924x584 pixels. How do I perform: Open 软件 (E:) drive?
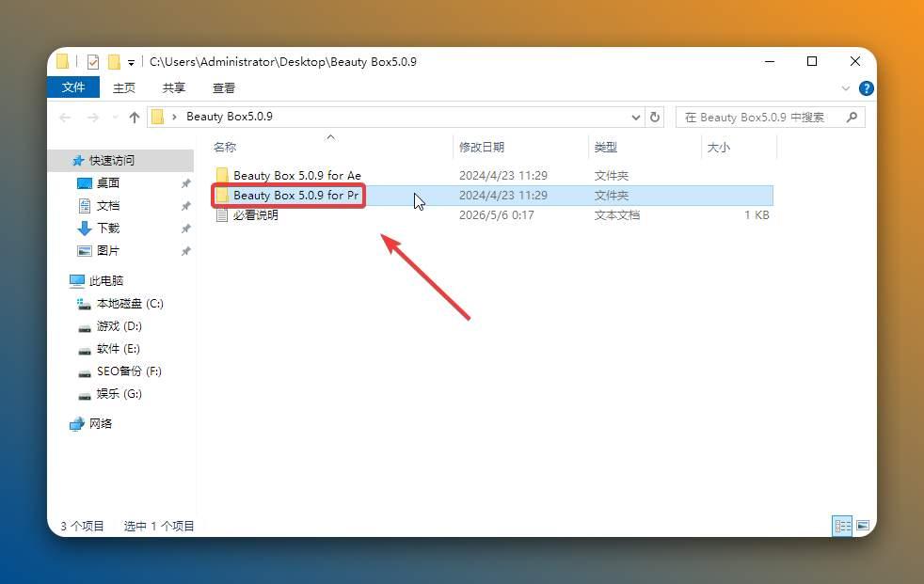118,349
